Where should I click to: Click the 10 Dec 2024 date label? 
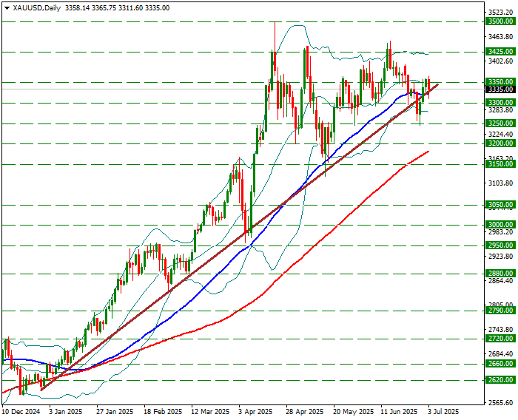click(x=21, y=412)
